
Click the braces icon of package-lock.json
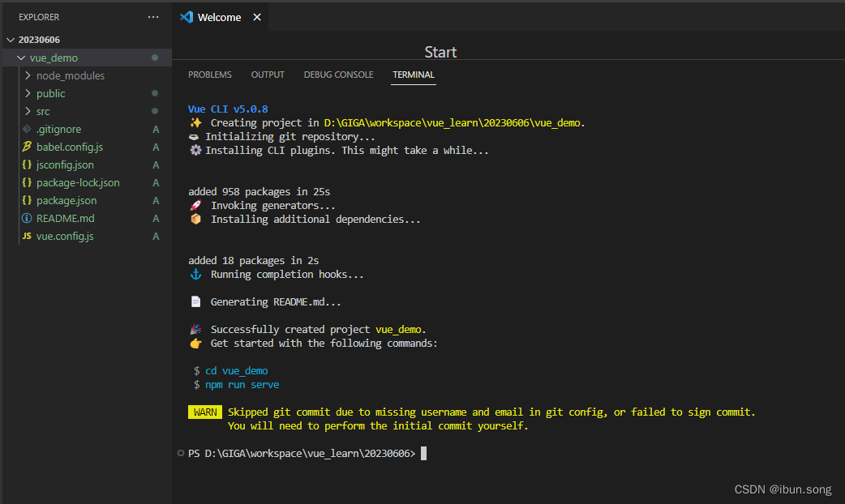(x=27, y=182)
